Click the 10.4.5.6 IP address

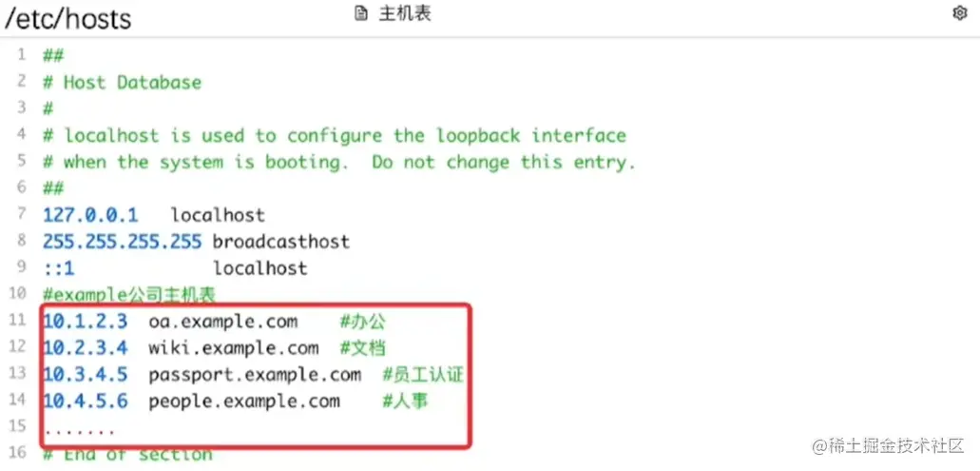coord(86,402)
